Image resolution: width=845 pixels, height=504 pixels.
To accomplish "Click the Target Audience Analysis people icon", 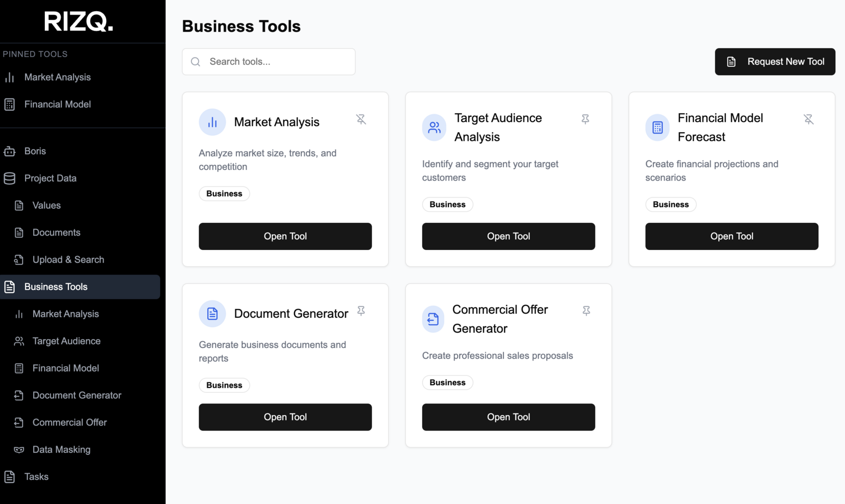I will click(434, 127).
